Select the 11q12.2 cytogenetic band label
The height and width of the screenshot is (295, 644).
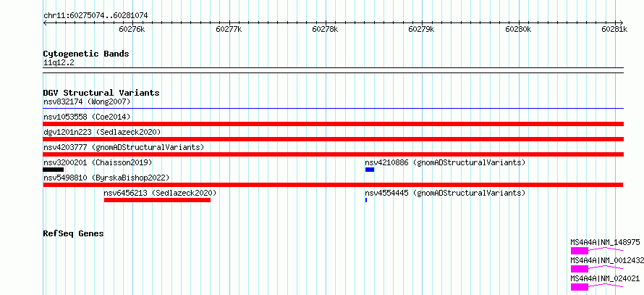[59, 63]
